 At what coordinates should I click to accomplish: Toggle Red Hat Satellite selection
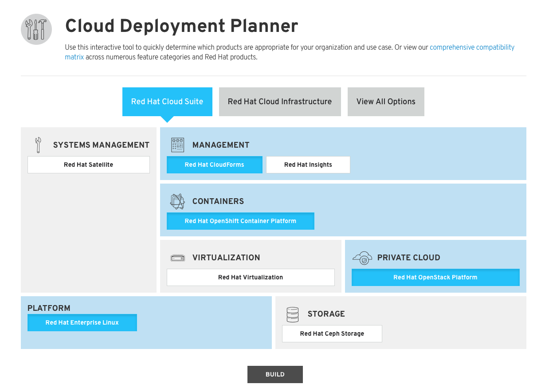88,165
